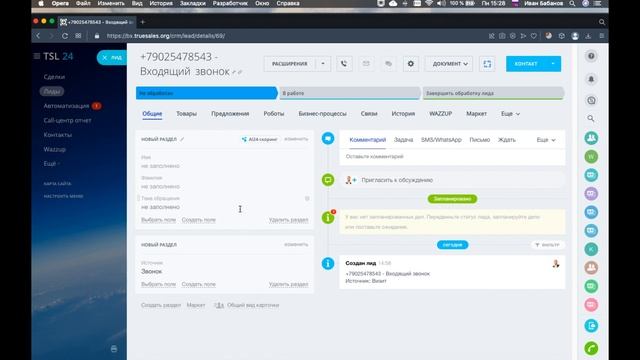Click the Расширения button

(289, 64)
